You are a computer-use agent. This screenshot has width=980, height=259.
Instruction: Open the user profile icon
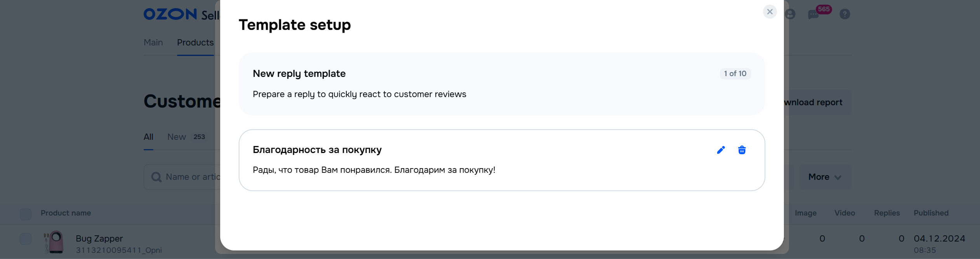[790, 14]
